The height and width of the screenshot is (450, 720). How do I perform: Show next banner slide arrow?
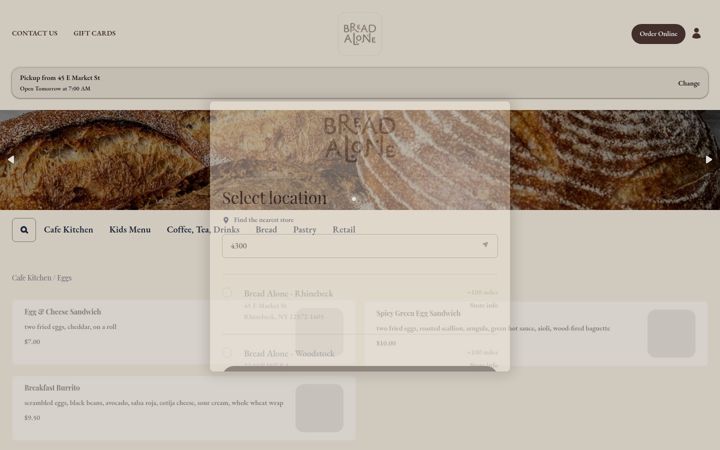(x=709, y=160)
